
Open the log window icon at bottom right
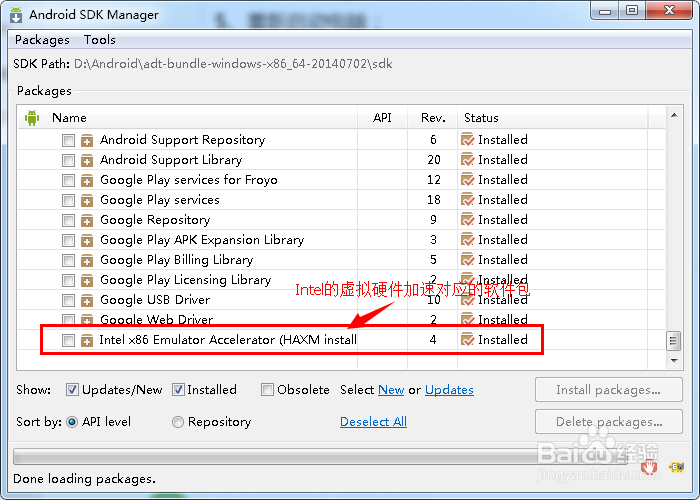coord(676,467)
